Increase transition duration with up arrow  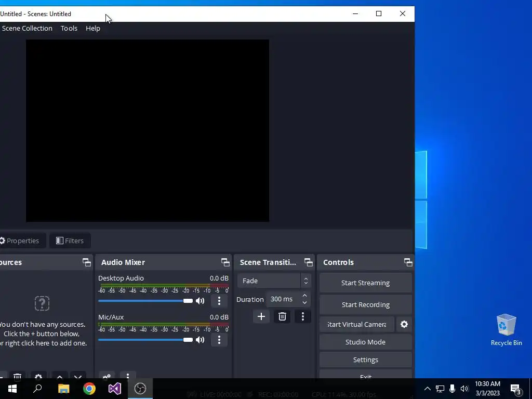point(304,296)
